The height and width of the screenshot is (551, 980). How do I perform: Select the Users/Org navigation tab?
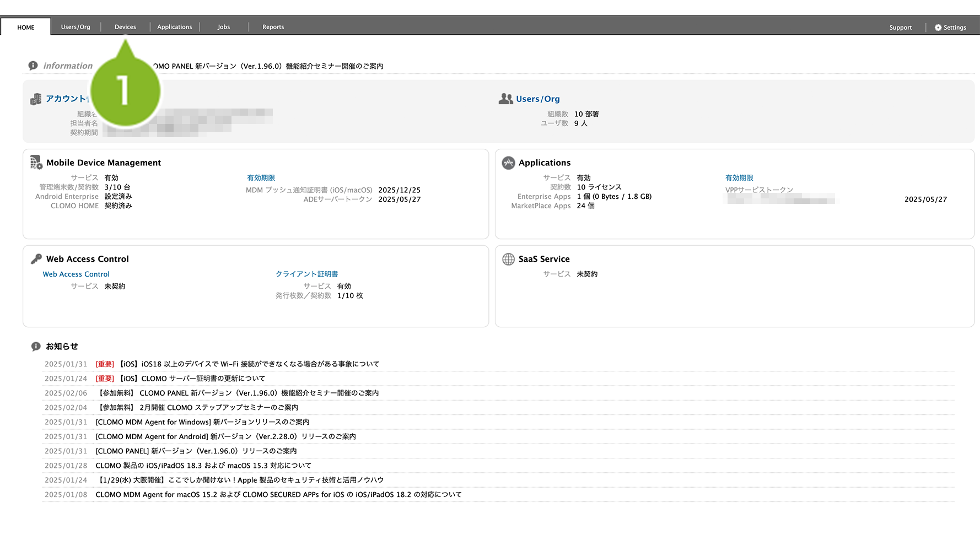pyautogui.click(x=76, y=27)
